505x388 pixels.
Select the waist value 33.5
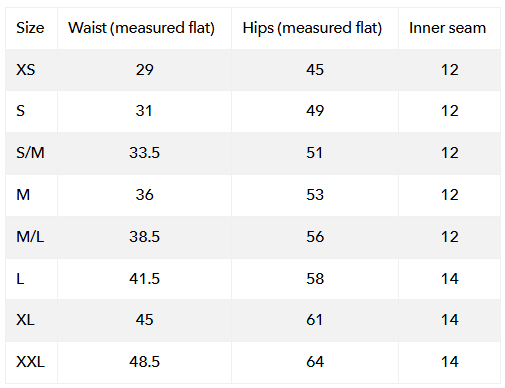pos(144,153)
